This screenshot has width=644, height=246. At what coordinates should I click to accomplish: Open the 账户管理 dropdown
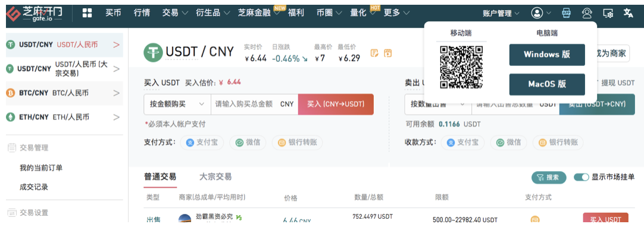501,14
